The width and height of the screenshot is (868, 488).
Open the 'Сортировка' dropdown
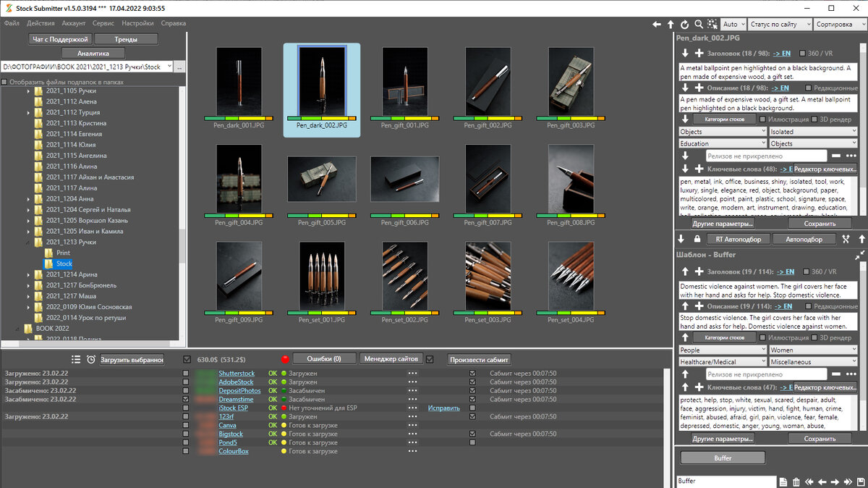click(838, 25)
